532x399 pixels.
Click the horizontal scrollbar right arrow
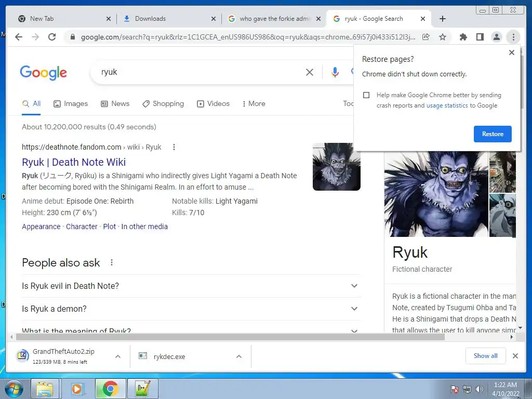click(x=512, y=337)
